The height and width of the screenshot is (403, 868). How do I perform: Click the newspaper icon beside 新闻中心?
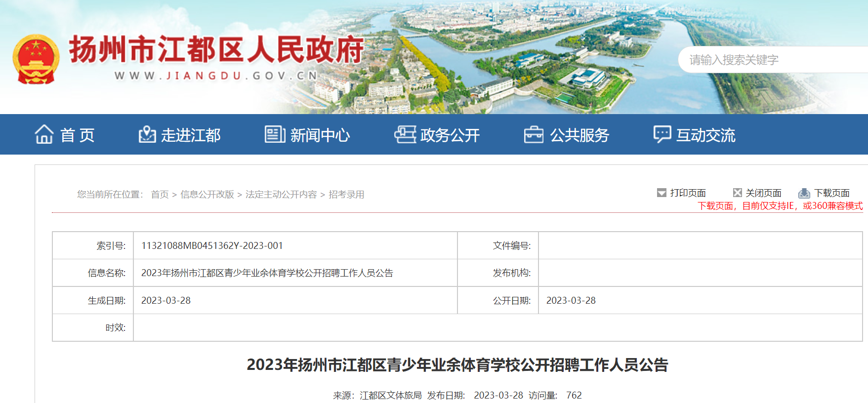tap(275, 134)
